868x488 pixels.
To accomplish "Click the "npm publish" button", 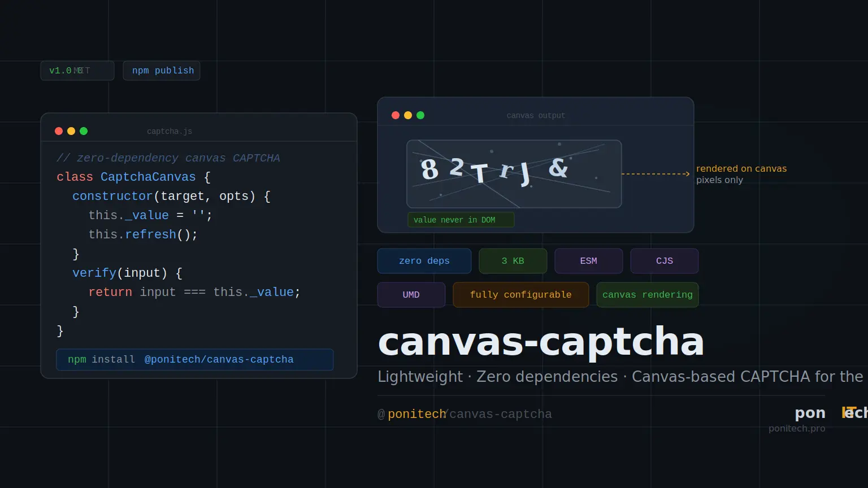I will pyautogui.click(x=161, y=70).
